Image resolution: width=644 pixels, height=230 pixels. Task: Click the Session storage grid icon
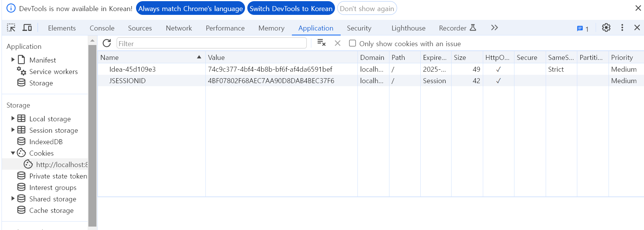tap(21, 130)
